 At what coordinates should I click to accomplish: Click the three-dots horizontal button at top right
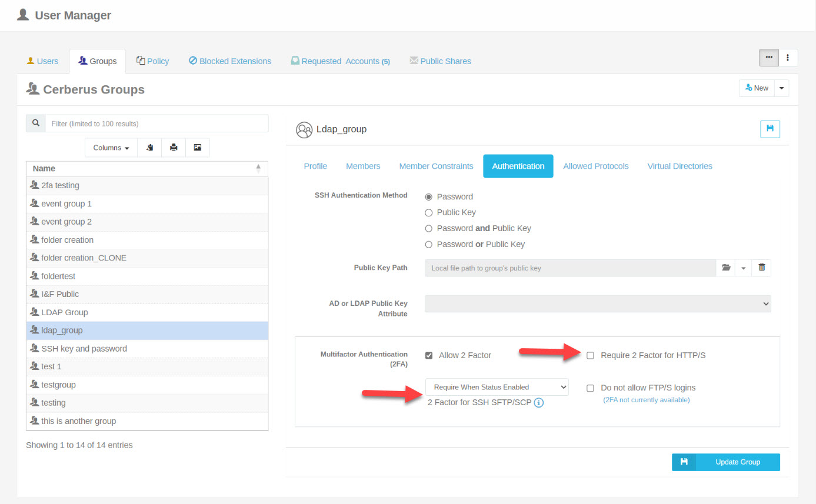pos(768,58)
